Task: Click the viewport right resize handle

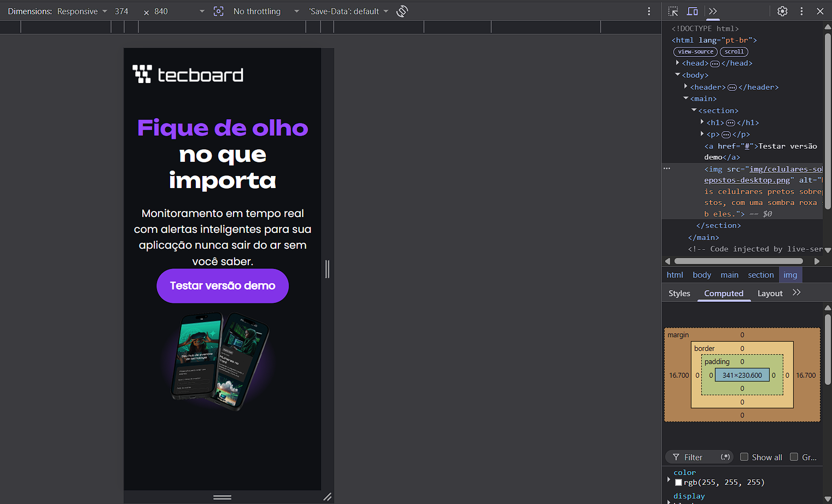Action: [x=327, y=269]
